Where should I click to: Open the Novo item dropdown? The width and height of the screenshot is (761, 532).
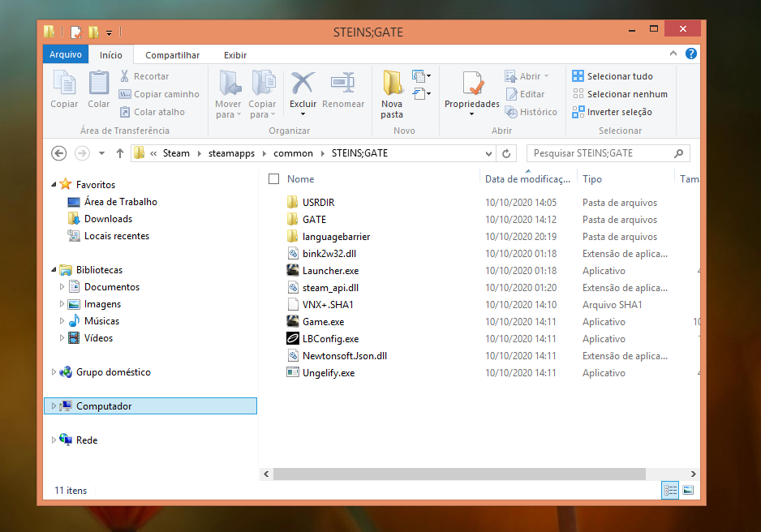(x=421, y=76)
